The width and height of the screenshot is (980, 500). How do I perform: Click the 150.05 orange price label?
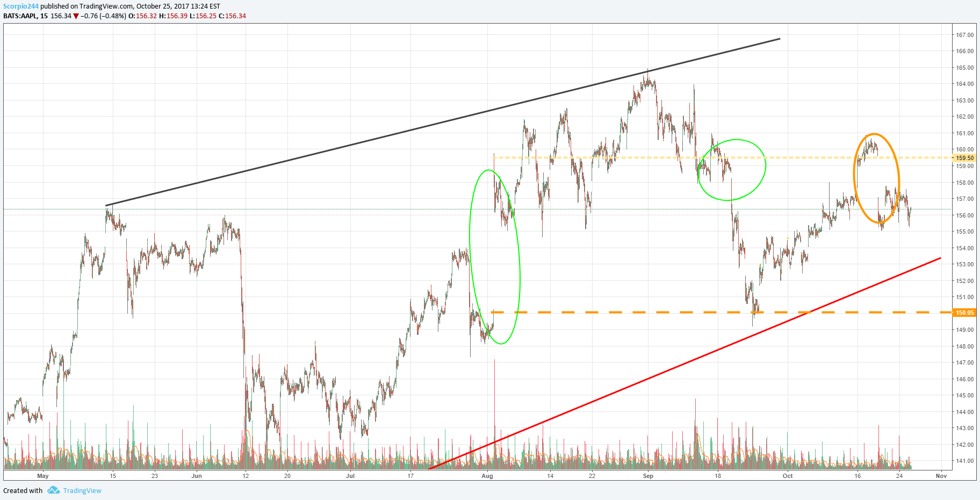point(965,312)
